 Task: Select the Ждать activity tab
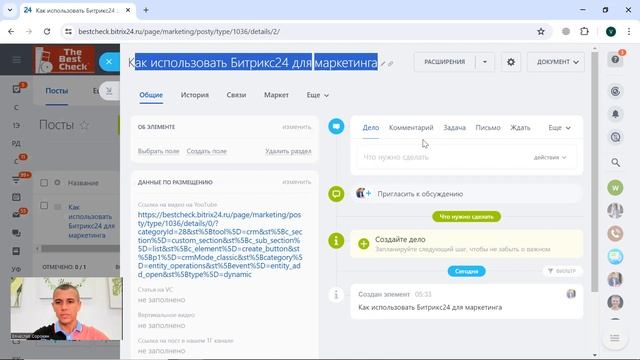pos(520,128)
